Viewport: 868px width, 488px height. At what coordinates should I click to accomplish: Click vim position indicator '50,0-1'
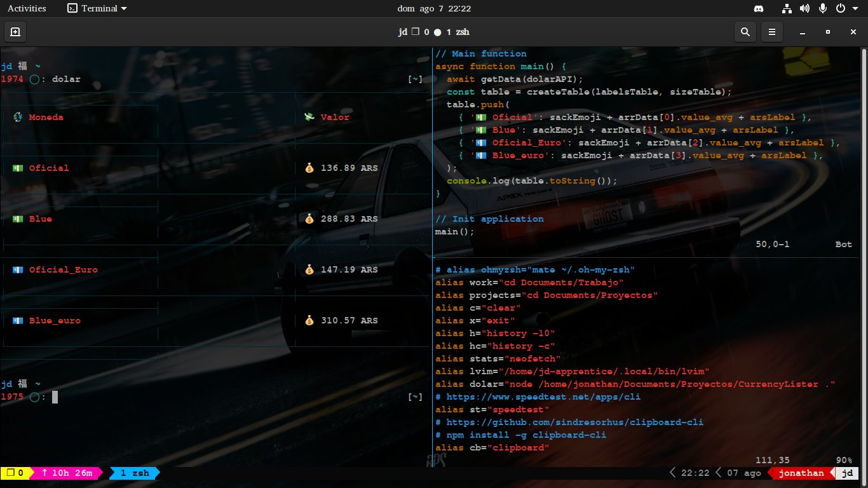tap(773, 245)
